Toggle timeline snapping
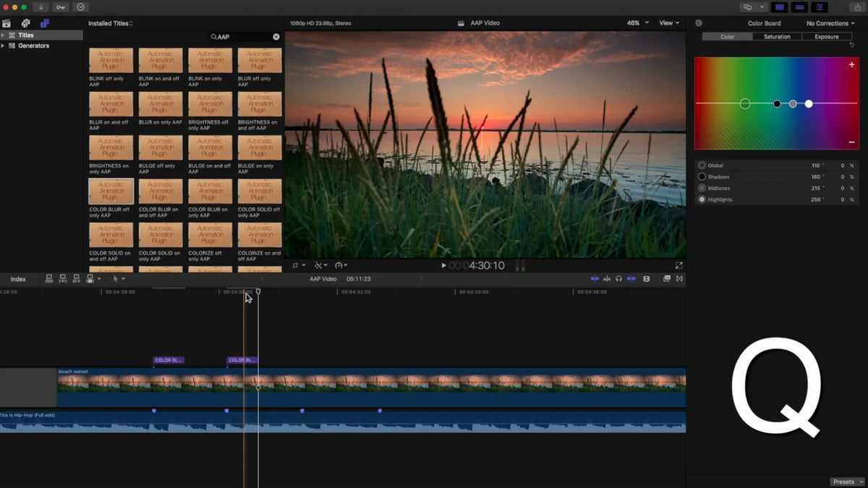This screenshot has width=868, height=488. [x=631, y=278]
